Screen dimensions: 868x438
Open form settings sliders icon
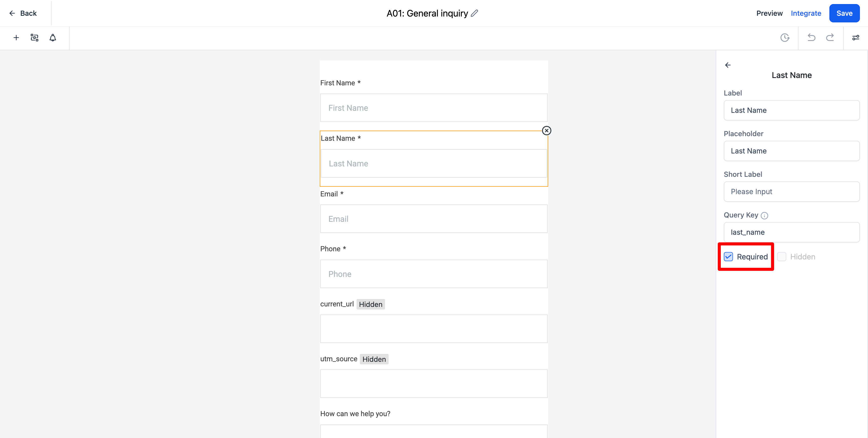[856, 37]
